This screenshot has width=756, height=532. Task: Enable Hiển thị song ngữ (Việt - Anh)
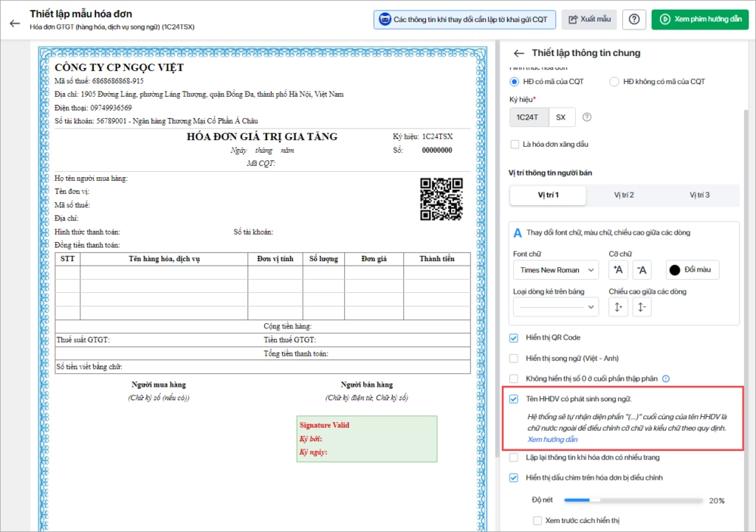point(515,359)
